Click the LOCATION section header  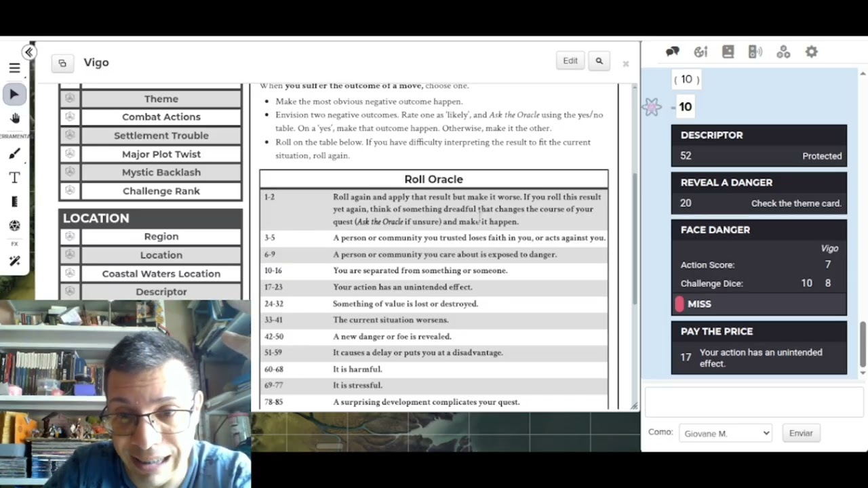(151, 218)
